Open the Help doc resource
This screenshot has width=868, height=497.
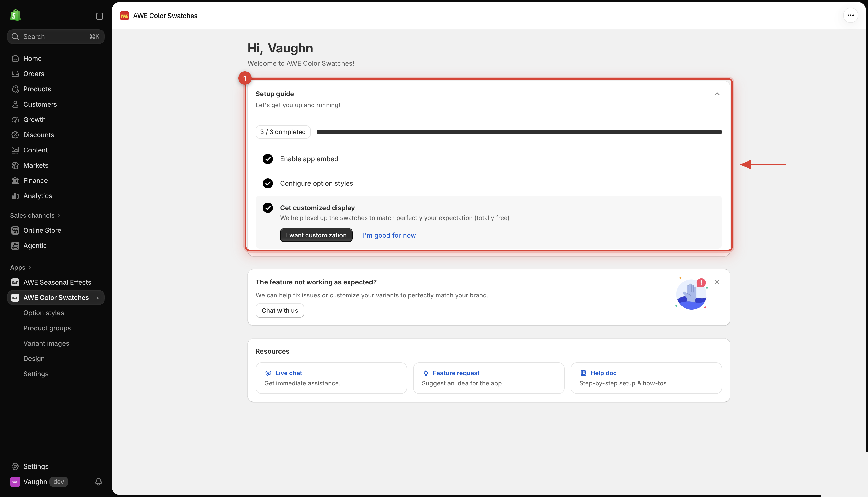(x=646, y=378)
